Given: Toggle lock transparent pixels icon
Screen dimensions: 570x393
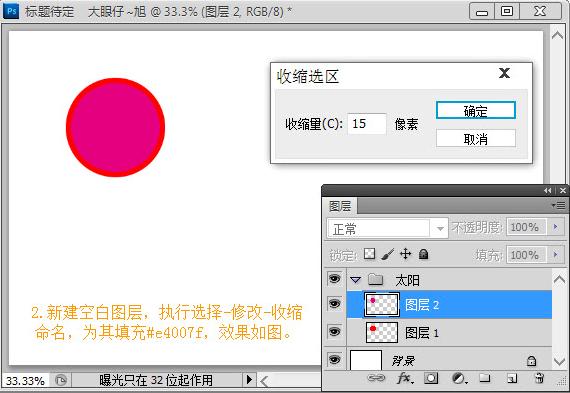Looking at the screenshot, I should (x=370, y=253).
